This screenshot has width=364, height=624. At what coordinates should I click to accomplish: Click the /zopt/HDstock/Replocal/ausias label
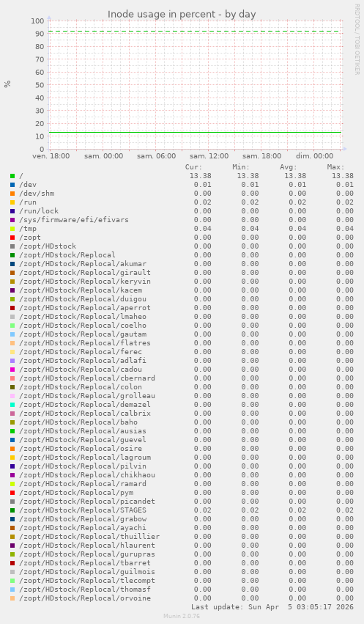click(83, 430)
